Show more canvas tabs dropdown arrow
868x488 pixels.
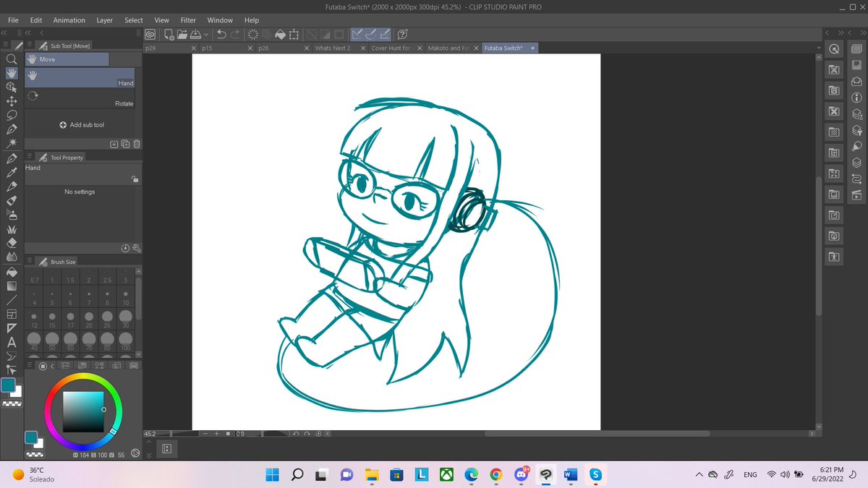click(x=819, y=48)
